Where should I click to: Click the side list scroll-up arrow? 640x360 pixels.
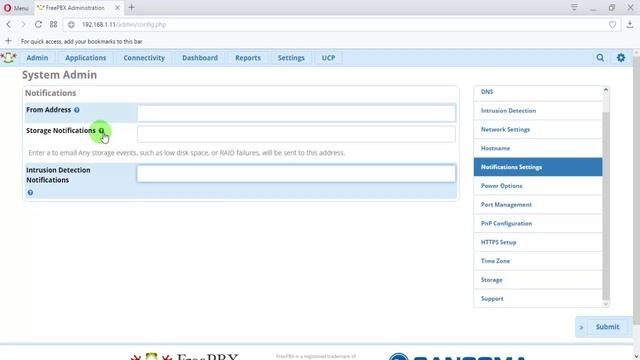click(606, 90)
